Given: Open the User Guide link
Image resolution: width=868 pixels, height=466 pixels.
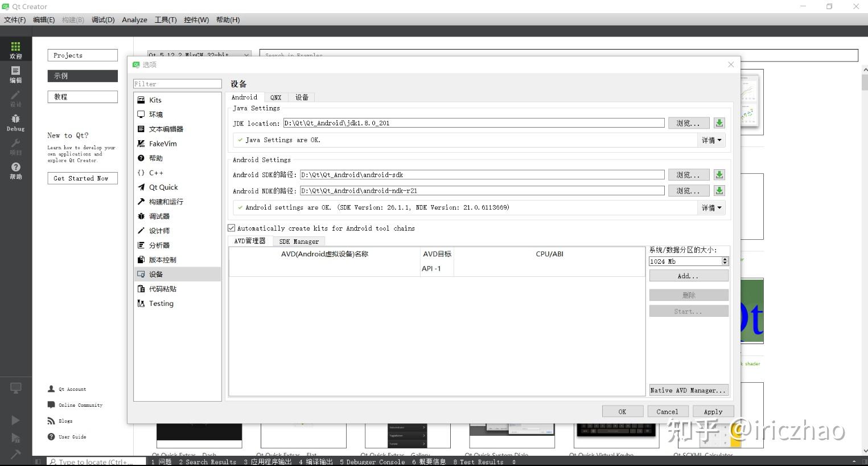Looking at the screenshot, I should pos(67,437).
